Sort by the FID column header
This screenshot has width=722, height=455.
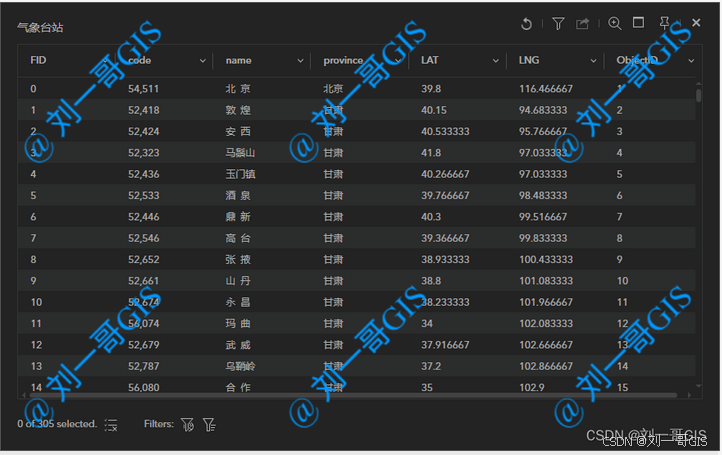[38, 60]
